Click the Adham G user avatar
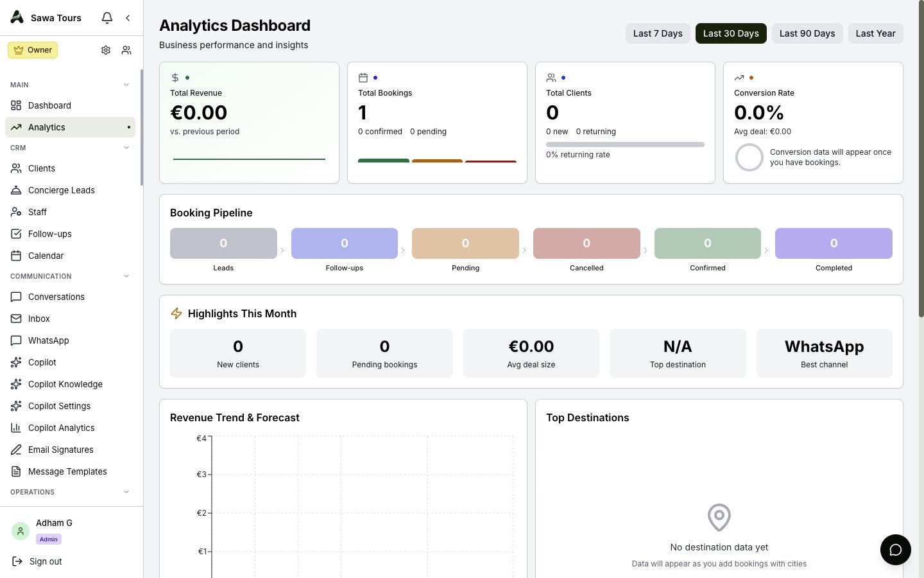924x578 pixels. tap(21, 530)
